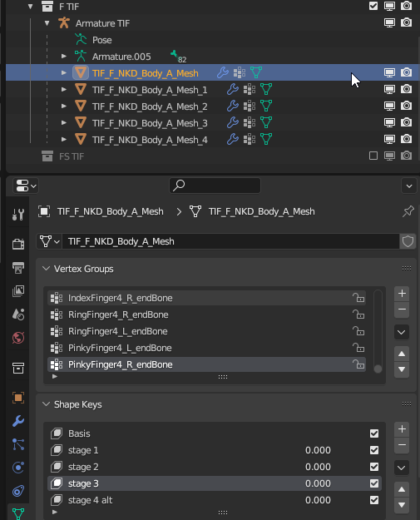420x520 pixels.
Task: Toggle lock on RingFinger4_R_endBone vertex group
Action: click(x=358, y=314)
